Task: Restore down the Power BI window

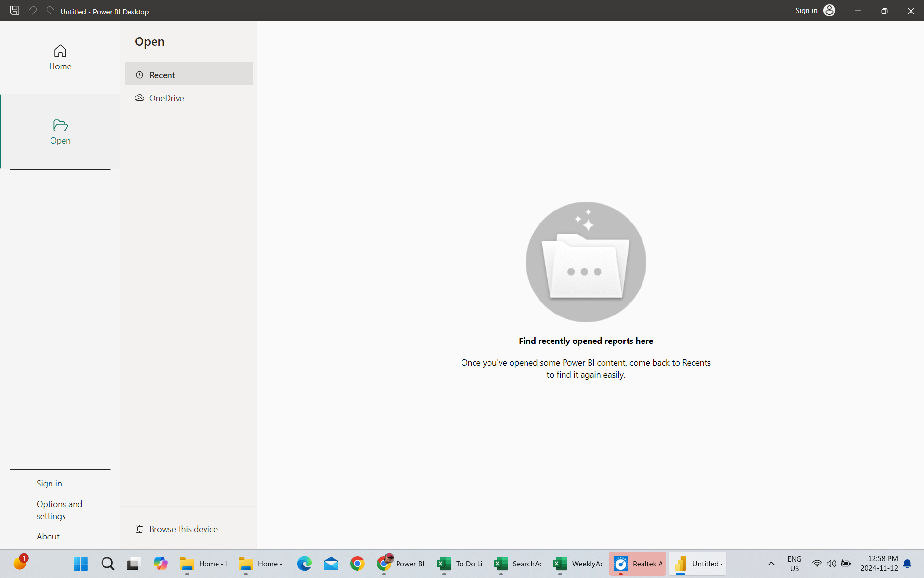Action: [884, 11]
